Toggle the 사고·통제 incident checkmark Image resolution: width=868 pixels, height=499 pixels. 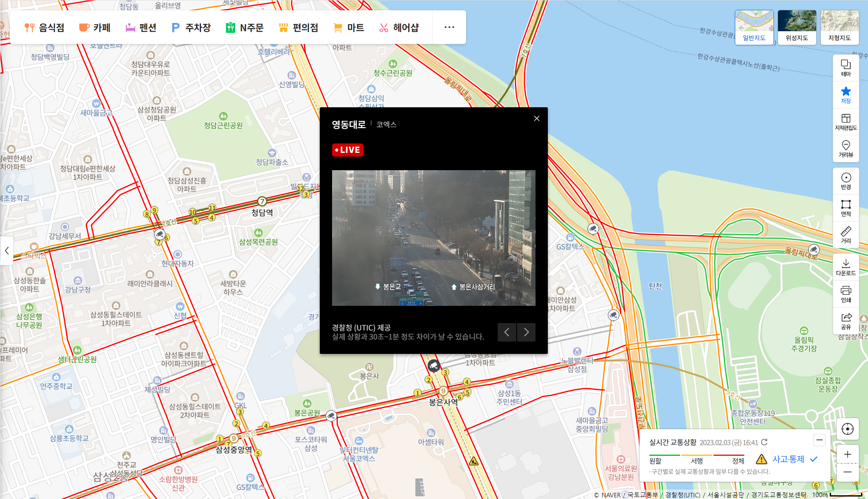814,459
